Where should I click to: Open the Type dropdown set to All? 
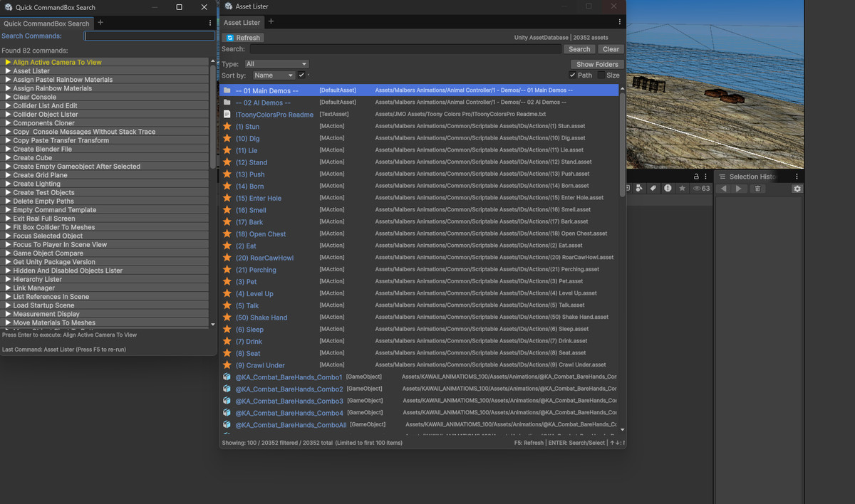[276, 64]
